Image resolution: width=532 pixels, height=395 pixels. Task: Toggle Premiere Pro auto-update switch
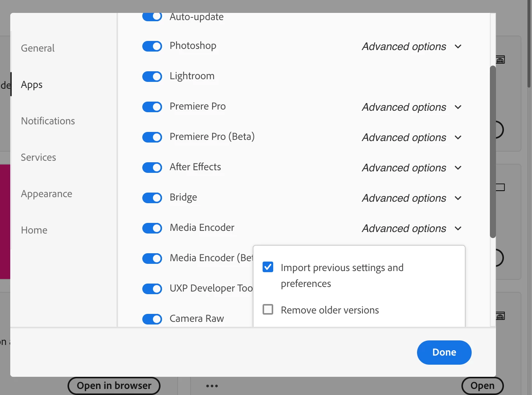pos(152,107)
